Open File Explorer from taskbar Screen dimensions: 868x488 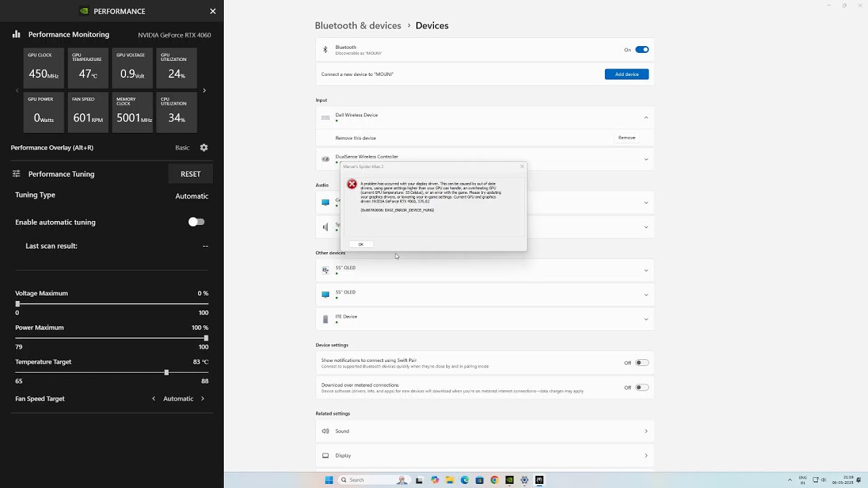(x=450, y=480)
